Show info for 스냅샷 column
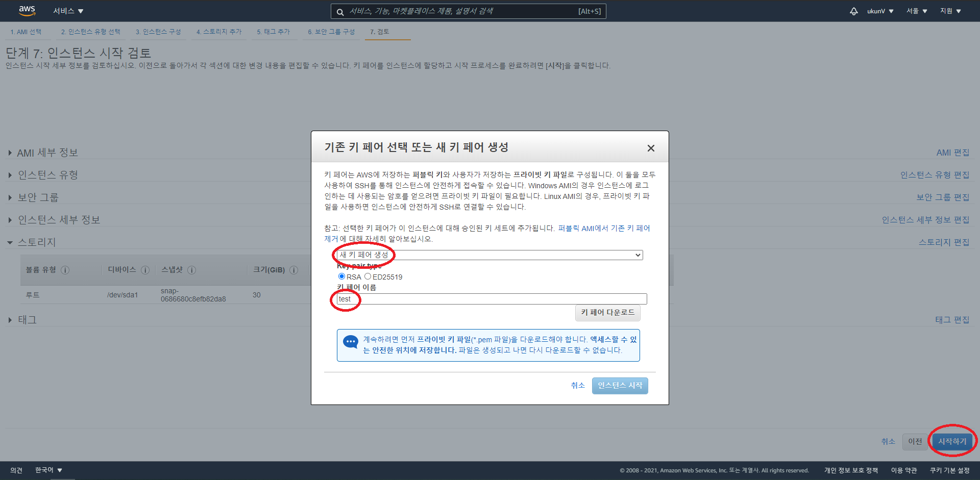This screenshot has width=980, height=480. point(191,270)
